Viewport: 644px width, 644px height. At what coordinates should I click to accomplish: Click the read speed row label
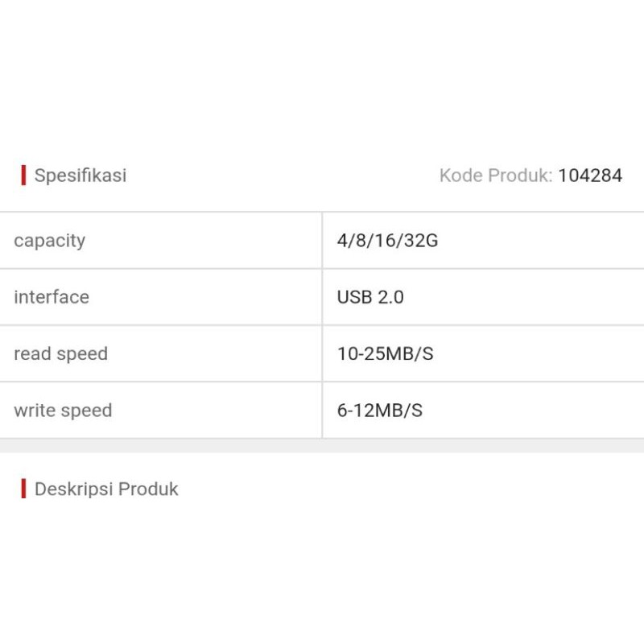[61, 353]
